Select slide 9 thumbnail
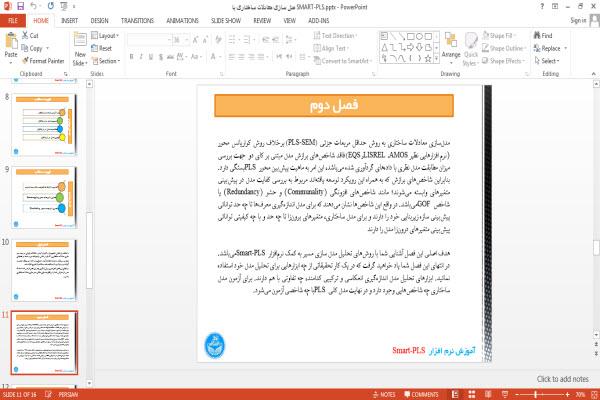Screen dimensions: 600x400 [44, 197]
